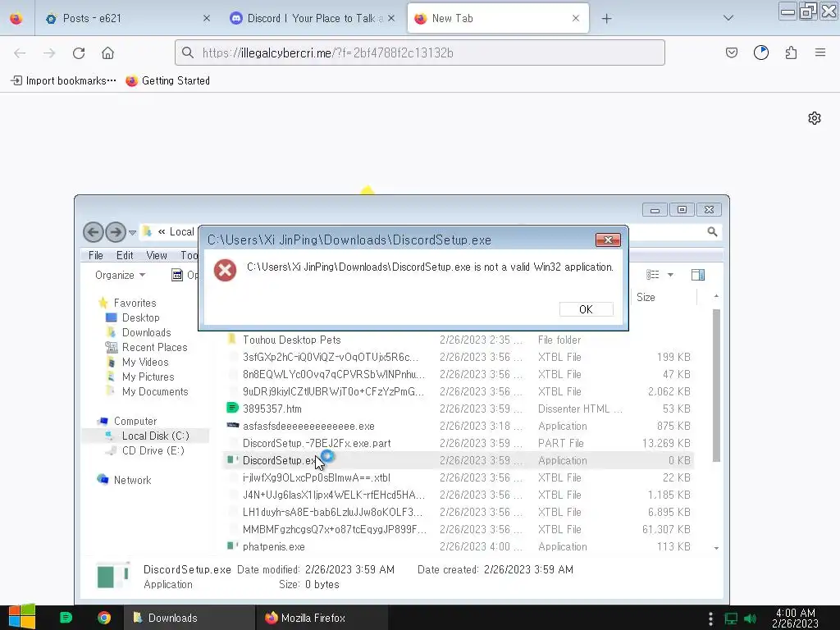Open view options dropdown arrow
The height and width of the screenshot is (630, 840).
pyautogui.click(x=670, y=275)
